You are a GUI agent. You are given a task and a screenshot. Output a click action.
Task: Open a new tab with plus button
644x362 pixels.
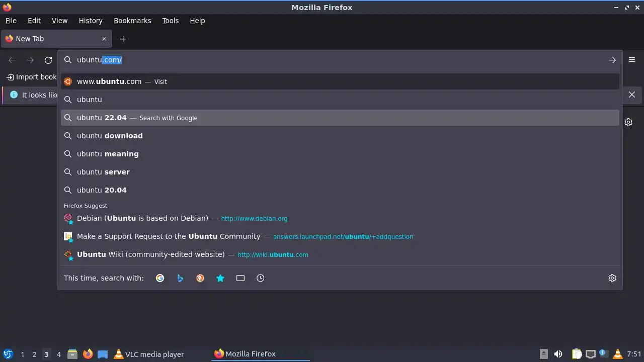click(123, 39)
